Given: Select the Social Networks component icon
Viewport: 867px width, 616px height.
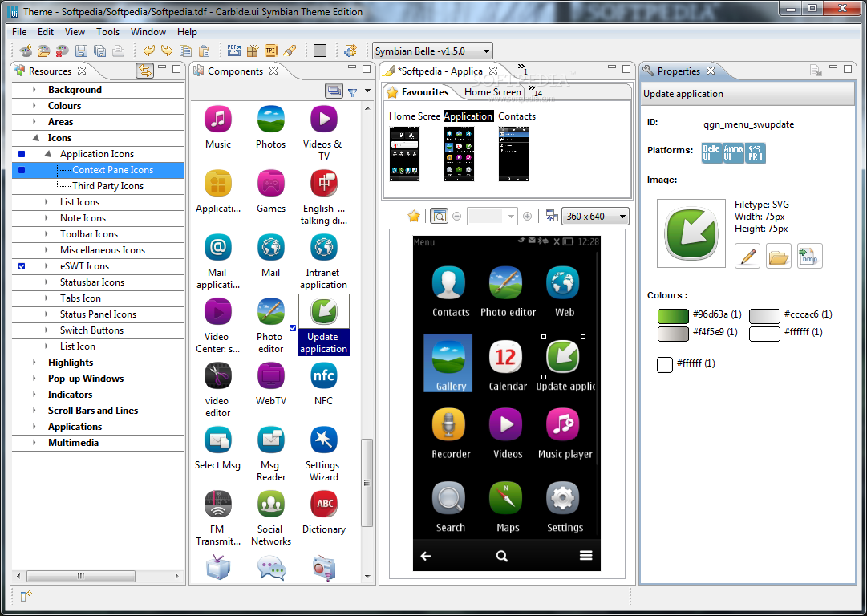Looking at the screenshot, I should point(271,504).
